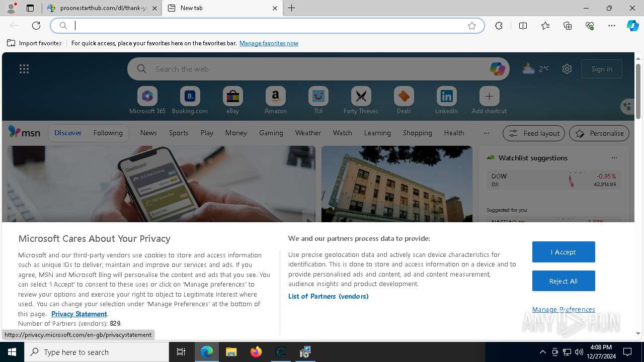The height and width of the screenshot is (362, 644).
Task: Select the Following feed tab
Action: [x=108, y=133]
